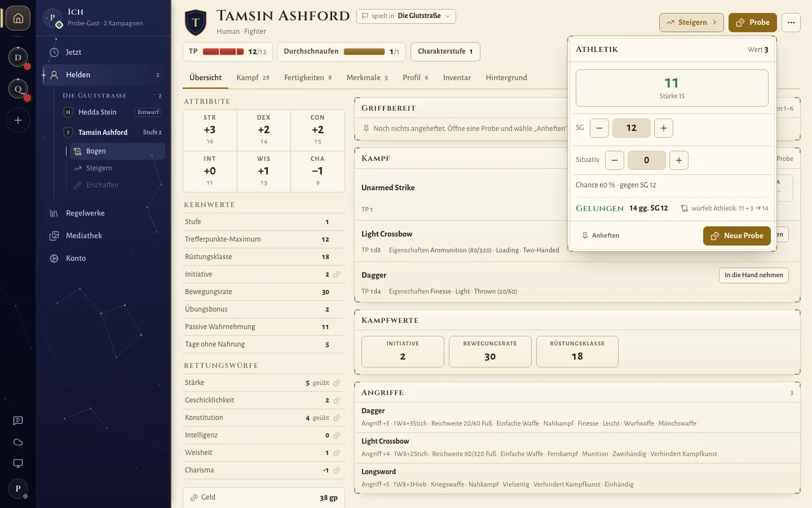
Task: Switch to the Fertigkeiten tab
Action: tap(308, 77)
